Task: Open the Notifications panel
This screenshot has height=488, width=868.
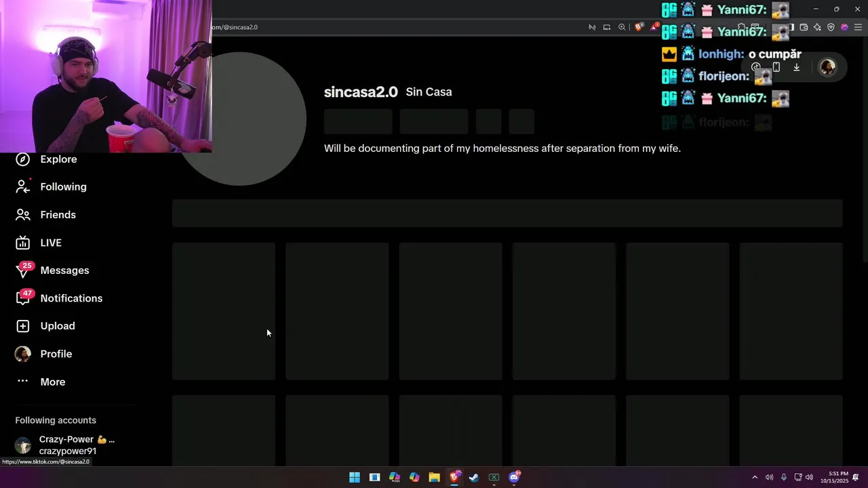Action: [71, 298]
